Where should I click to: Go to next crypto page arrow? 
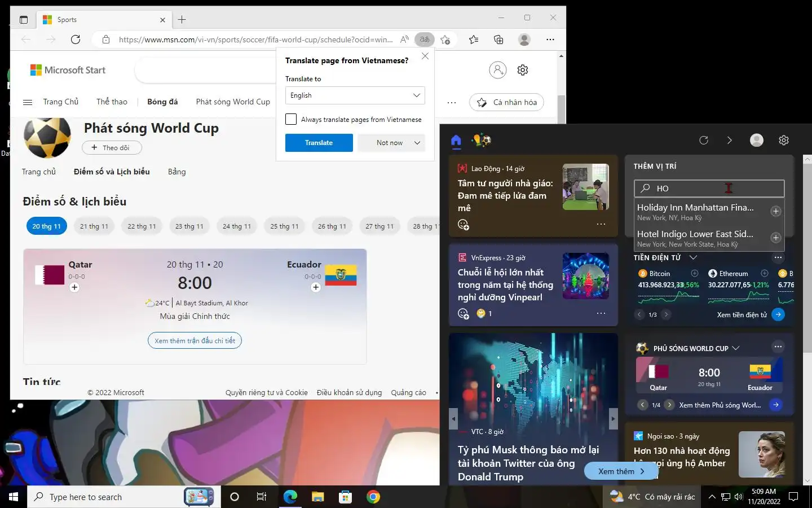tap(666, 314)
